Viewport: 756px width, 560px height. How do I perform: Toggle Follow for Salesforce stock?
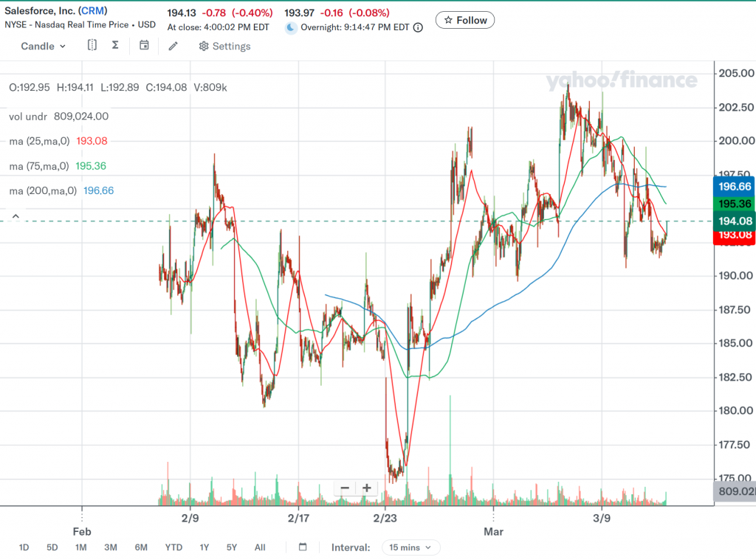[x=464, y=20]
